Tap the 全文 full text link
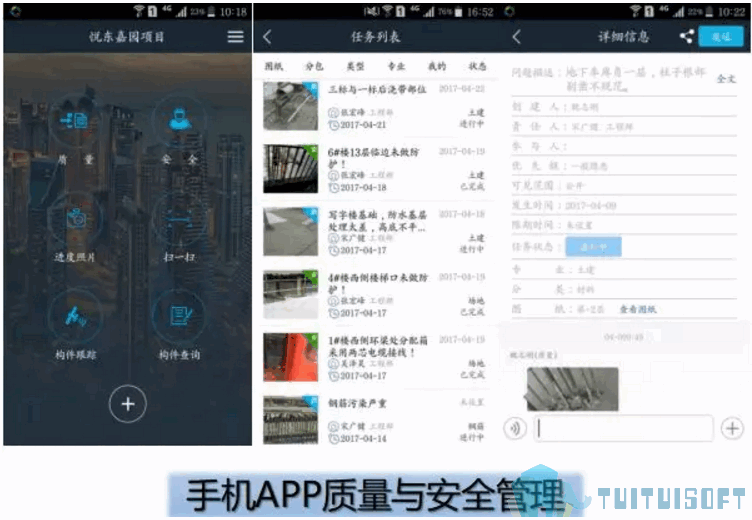This screenshot has width=752, height=520. coord(726,79)
